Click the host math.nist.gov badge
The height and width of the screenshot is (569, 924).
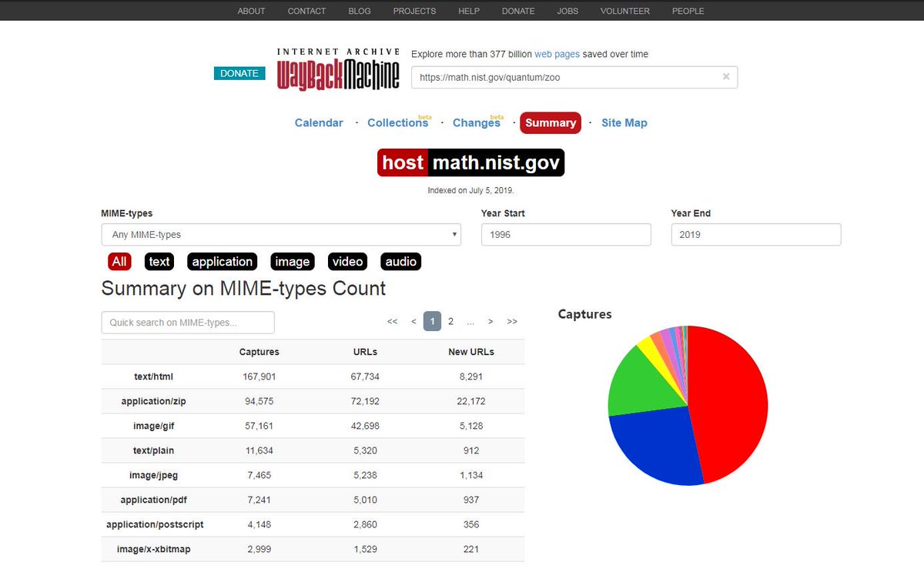470,162
